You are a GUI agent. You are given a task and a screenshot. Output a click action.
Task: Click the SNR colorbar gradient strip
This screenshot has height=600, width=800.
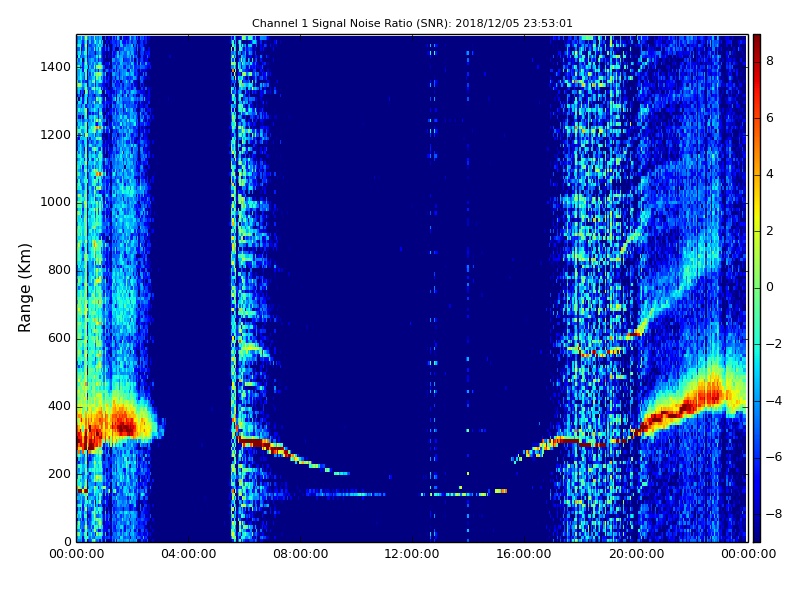[757, 288]
